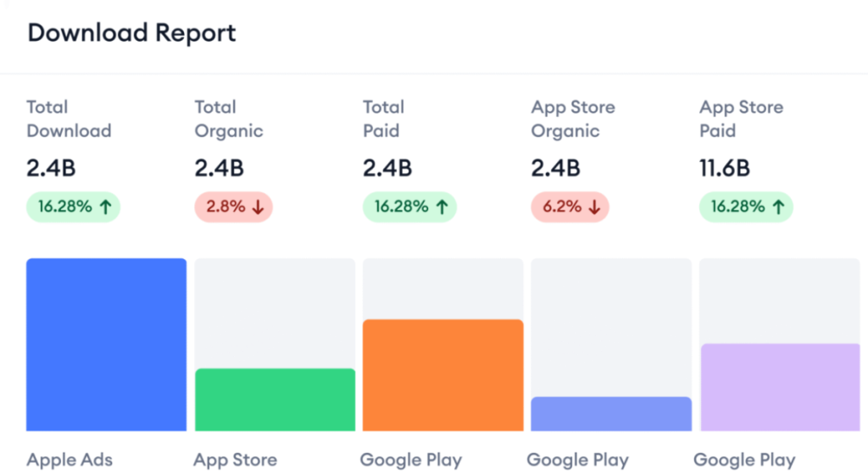The image size is (868, 473).
Task: Click the red 6.2% decrease badge
Action: pos(570,208)
